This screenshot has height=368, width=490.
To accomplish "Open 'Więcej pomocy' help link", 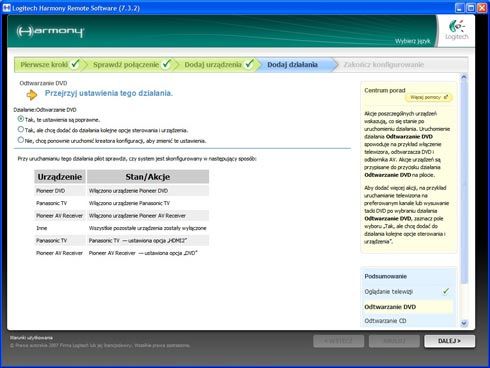I will [x=429, y=97].
